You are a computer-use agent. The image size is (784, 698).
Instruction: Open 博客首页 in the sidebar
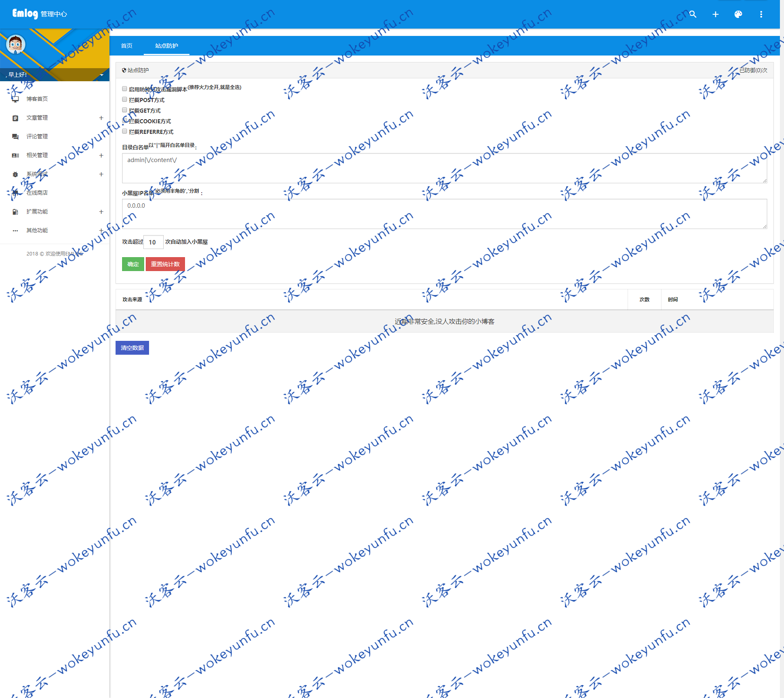37,99
